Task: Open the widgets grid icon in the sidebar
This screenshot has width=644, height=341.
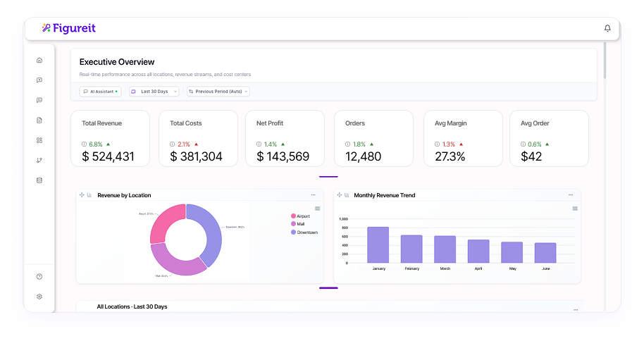Action: coord(39,140)
